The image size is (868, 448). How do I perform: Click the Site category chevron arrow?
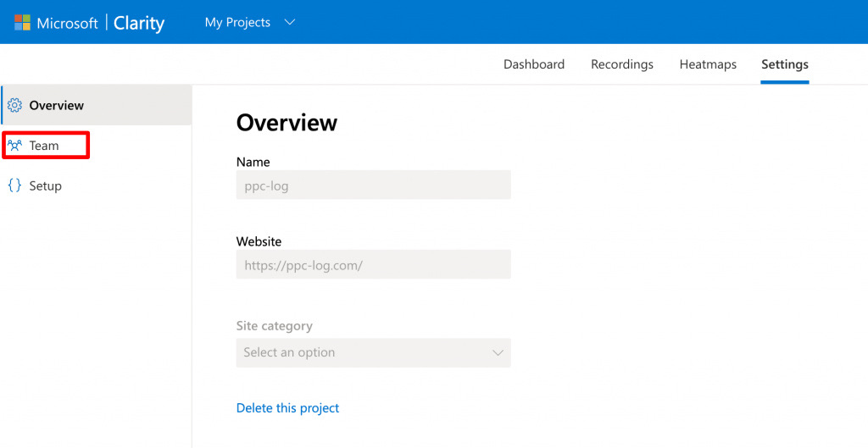pos(498,353)
